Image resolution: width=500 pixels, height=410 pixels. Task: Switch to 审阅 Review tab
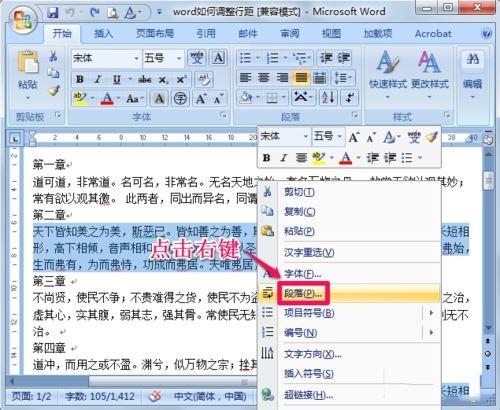click(x=290, y=34)
